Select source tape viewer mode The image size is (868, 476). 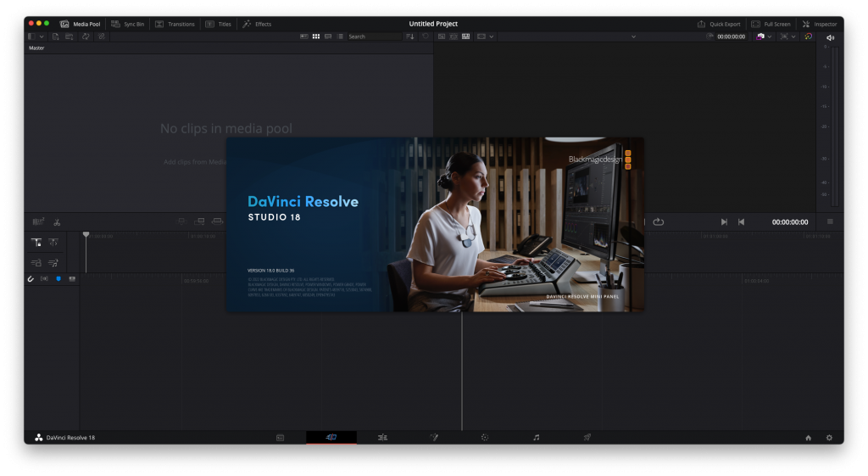click(x=453, y=36)
